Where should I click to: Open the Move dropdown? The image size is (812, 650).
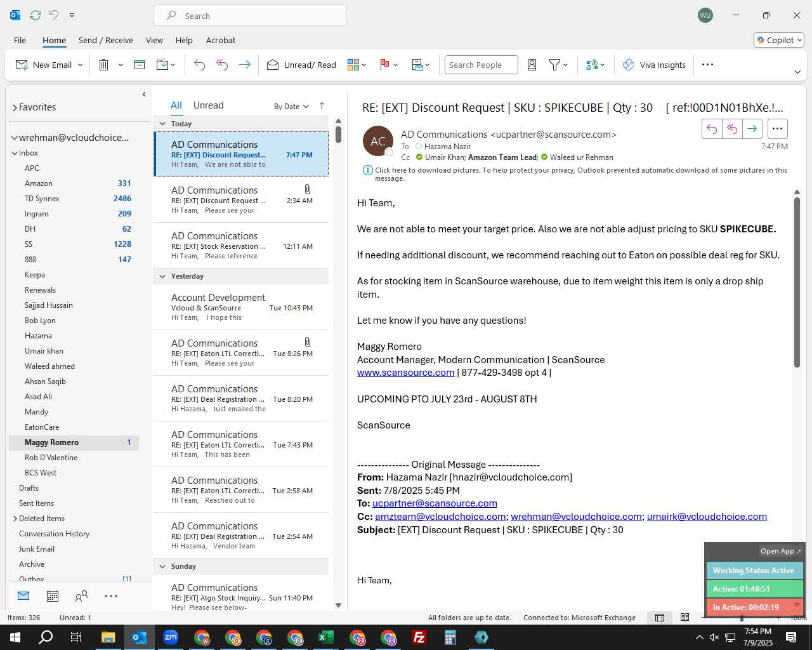pyautogui.click(x=166, y=65)
